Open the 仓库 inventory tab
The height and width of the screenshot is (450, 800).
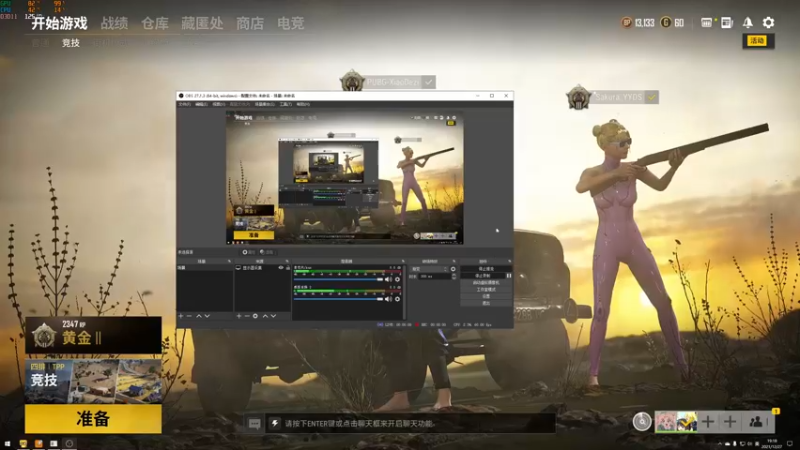click(x=155, y=23)
